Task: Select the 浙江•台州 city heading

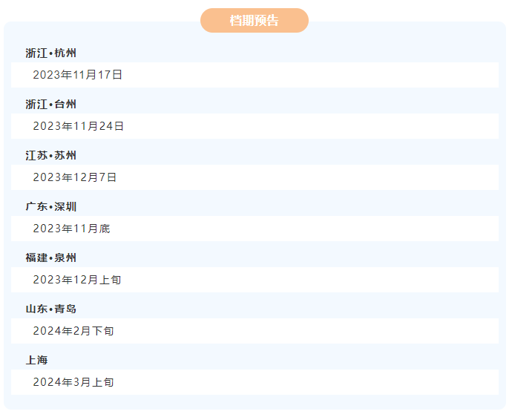Action: pos(50,105)
